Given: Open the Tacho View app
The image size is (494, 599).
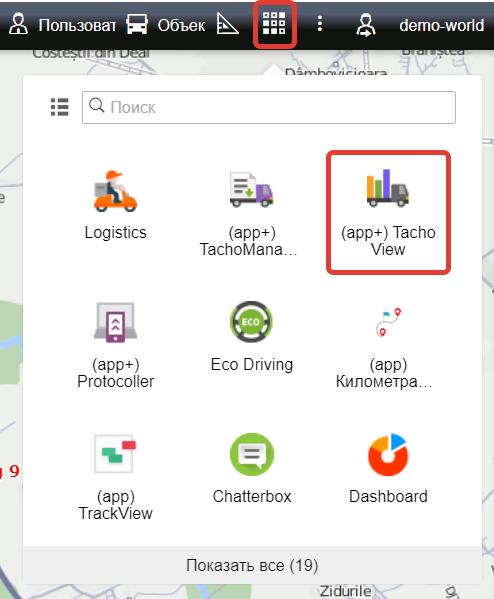Looking at the screenshot, I should (x=388, y=212).
